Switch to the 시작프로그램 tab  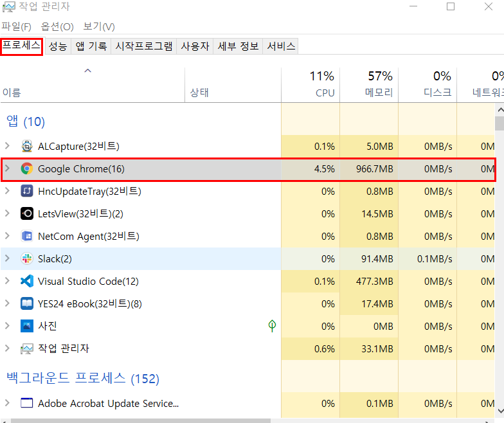(144, 46)
